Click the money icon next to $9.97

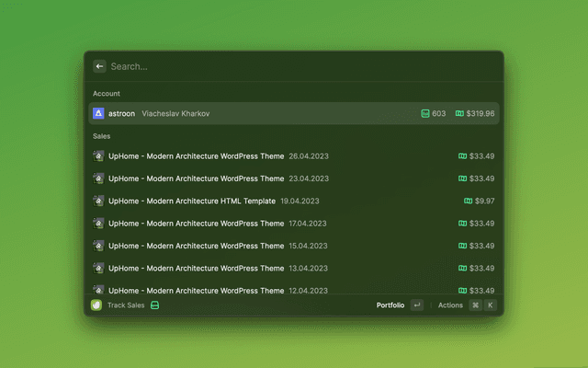469,201
